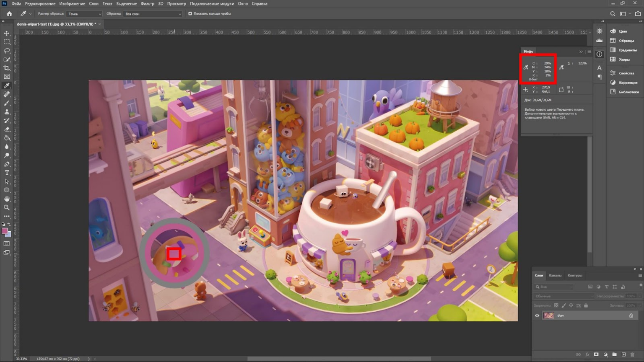Open the 'Размер образца' dropdown
The height and width of the screenshot is (362, 644).
coord(84,14)
